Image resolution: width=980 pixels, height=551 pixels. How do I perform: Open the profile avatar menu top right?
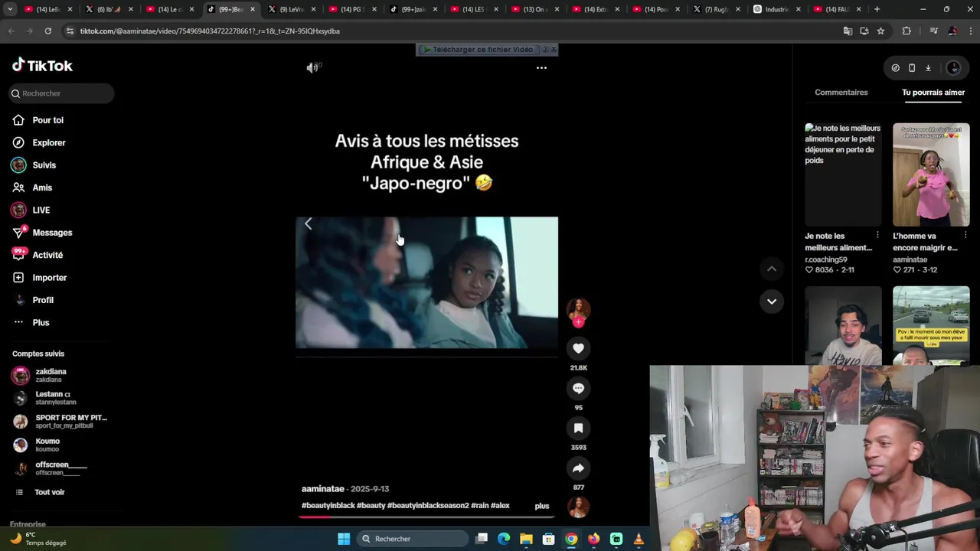tap(953, 68)
